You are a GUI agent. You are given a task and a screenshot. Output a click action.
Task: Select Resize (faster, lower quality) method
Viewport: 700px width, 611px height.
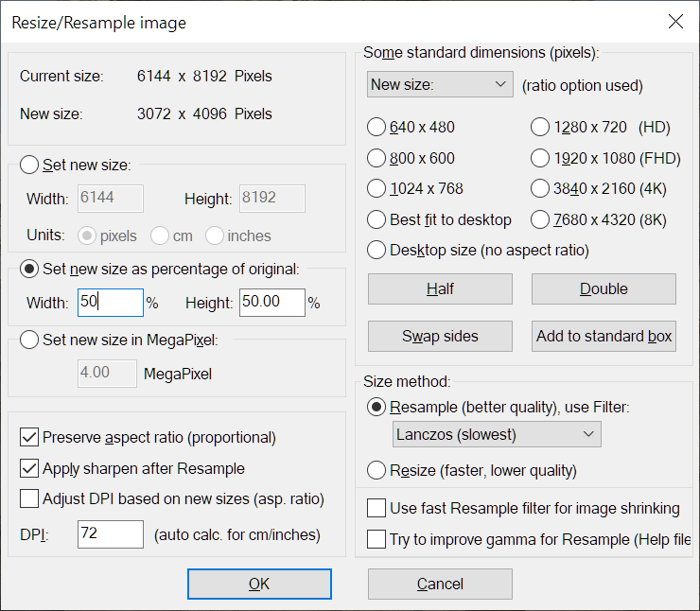click(376, 470)
